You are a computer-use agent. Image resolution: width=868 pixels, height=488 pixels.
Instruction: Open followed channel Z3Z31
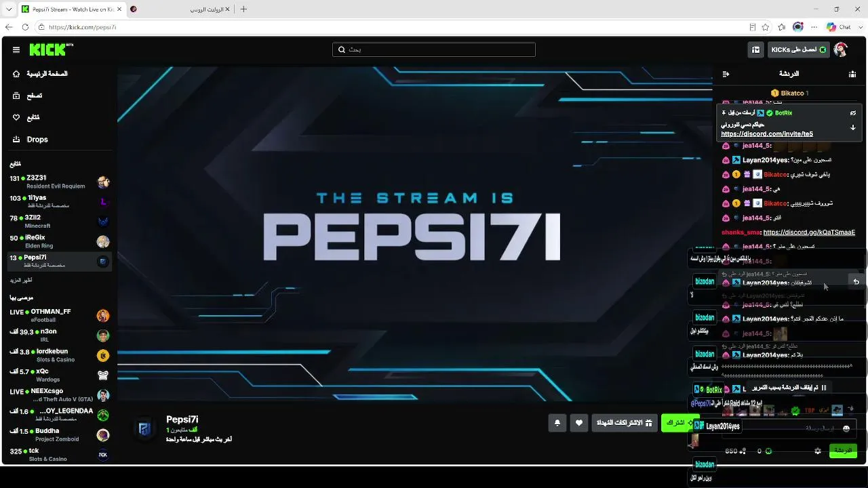click(x=59, y=182)
